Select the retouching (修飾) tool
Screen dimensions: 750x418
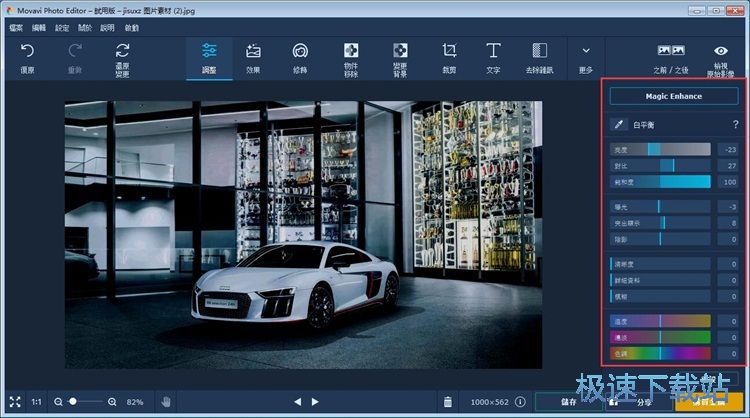(x=299, y=52)
